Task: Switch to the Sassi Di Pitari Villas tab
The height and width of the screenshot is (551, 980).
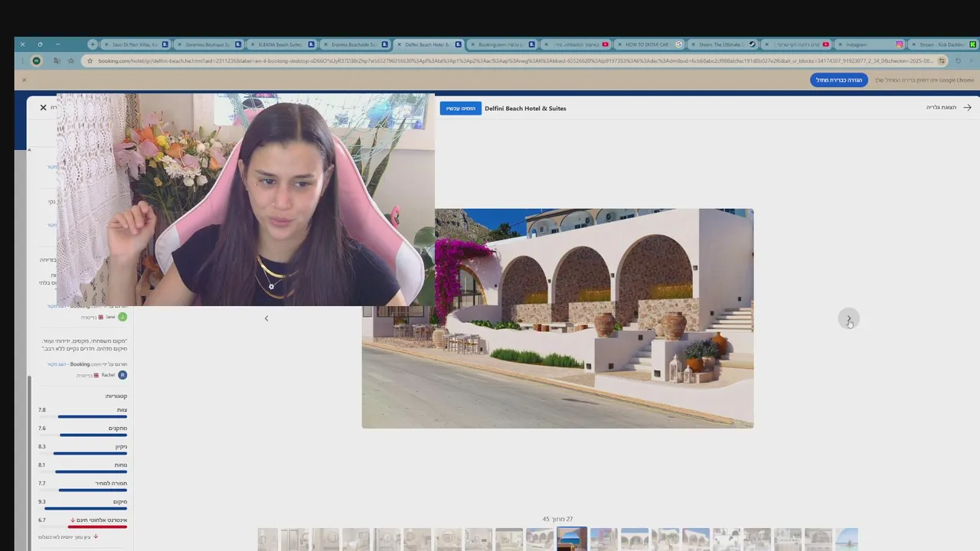Action: coord(135,44)
